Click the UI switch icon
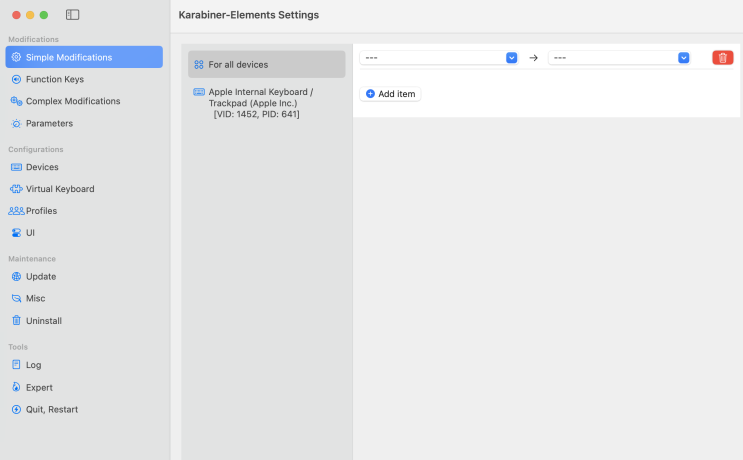This screenshot has height=460, width=743. (x=16, y=233)
